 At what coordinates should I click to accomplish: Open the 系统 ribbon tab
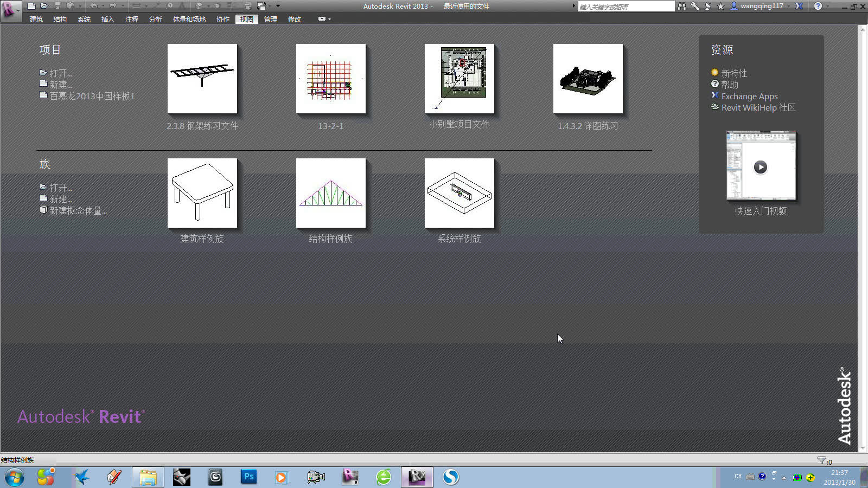(84, 19)
